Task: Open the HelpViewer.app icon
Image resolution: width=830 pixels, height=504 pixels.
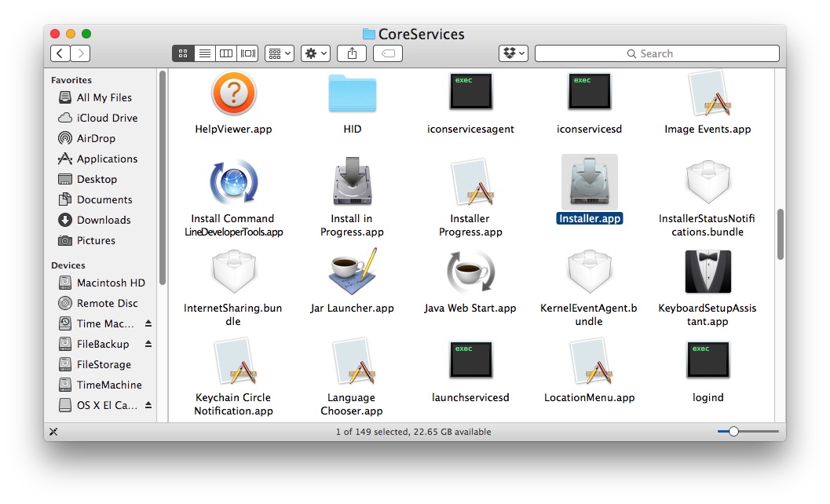Action: click(233, 94)
